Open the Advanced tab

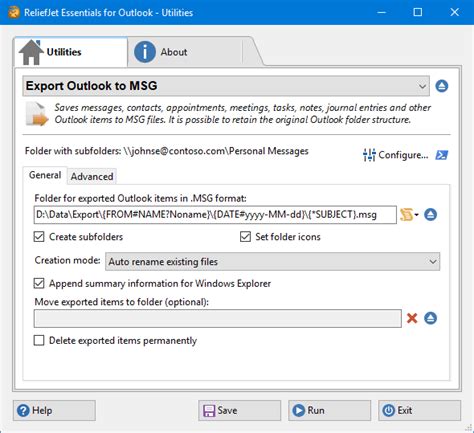pos(92,177)
